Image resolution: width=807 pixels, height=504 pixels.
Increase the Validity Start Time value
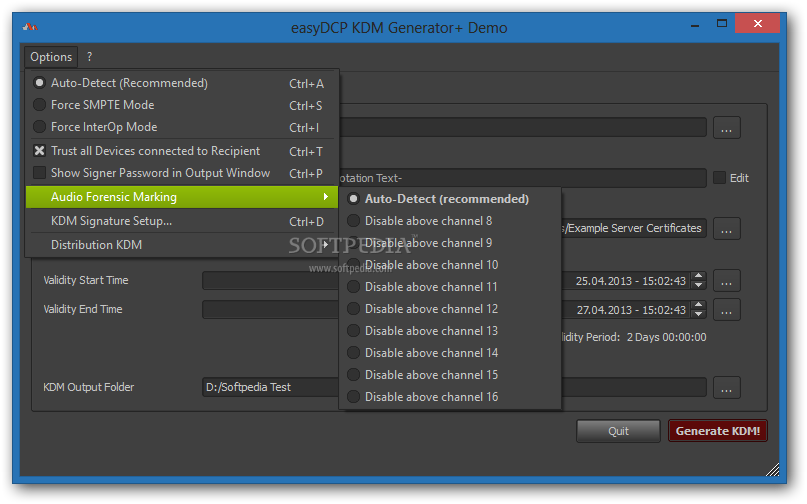[x=698, y=276]
